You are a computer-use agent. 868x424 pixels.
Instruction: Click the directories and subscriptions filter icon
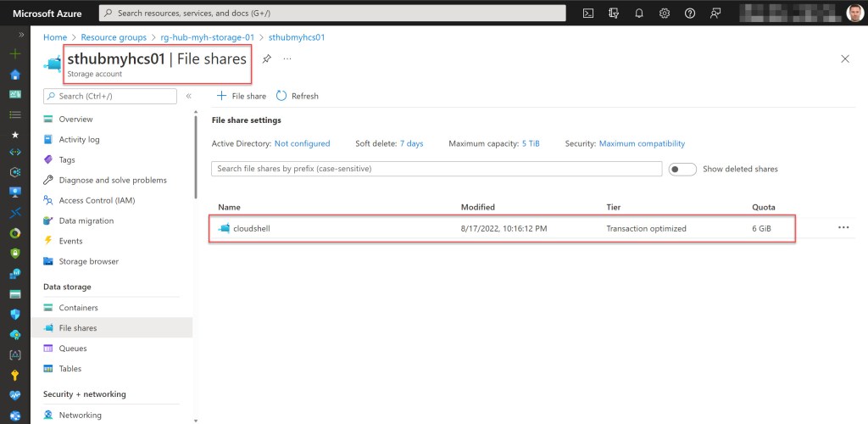pos(614,13)
